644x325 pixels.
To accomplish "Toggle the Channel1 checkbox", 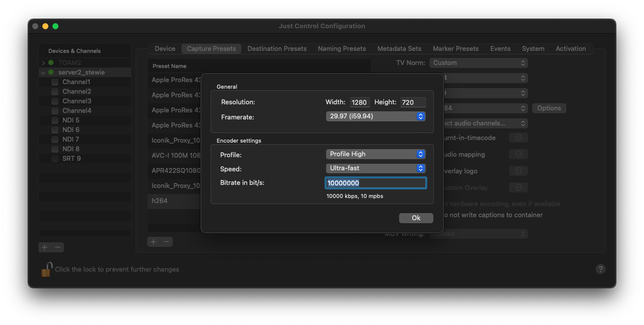I will point(55,82).
